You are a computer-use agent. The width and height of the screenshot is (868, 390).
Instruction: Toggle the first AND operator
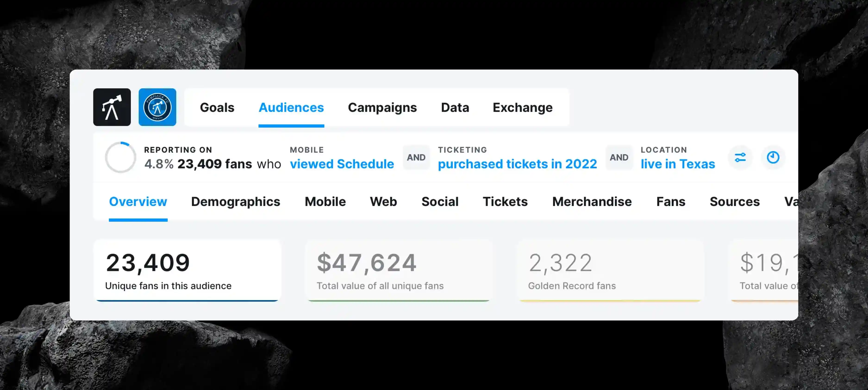click(x=416, y=158)
